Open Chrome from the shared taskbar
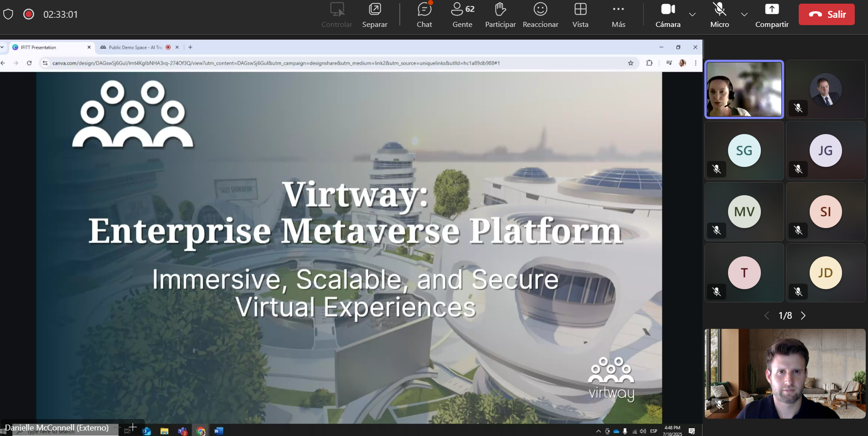 pyautogui.click(x=201, y=431)
